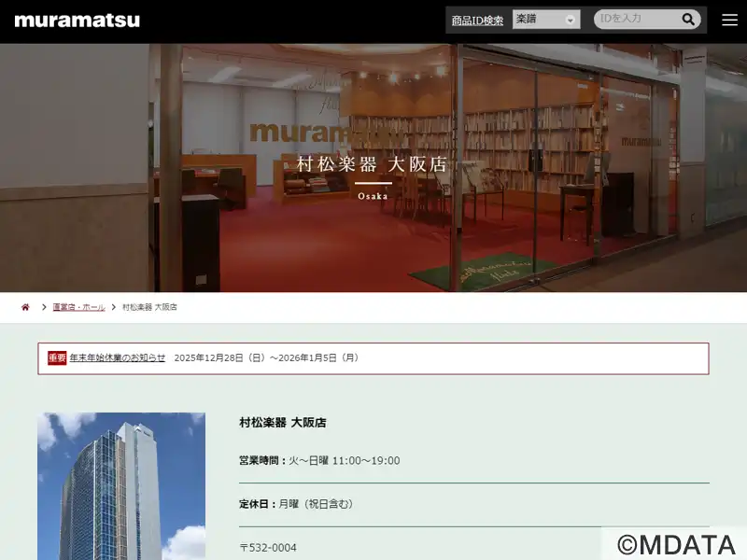Open the 年末年始休業のお知らせ notice link

point(118,357)
